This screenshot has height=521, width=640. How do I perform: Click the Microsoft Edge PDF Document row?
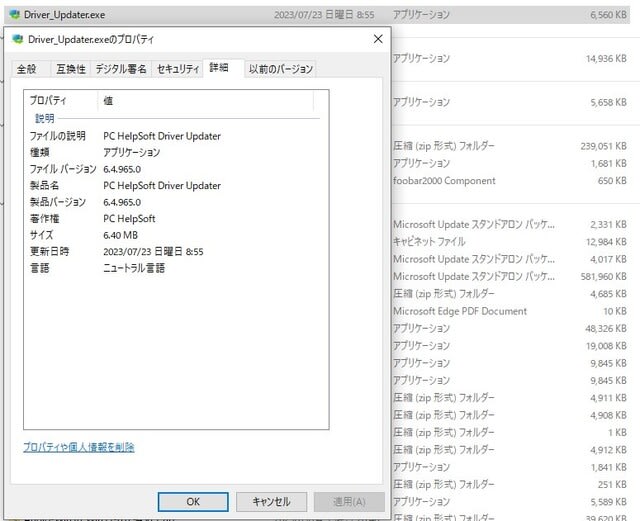(510, 311)
